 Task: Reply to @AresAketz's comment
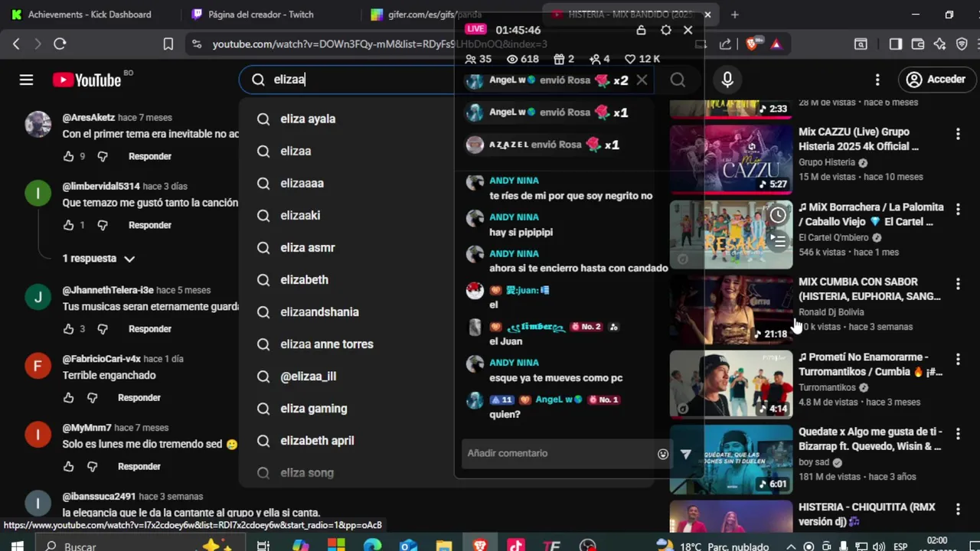150,156
